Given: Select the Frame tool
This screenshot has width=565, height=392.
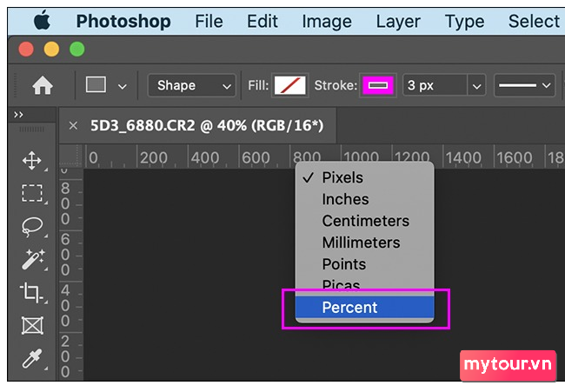Looking at the screenshot, I should pos(32,325).
